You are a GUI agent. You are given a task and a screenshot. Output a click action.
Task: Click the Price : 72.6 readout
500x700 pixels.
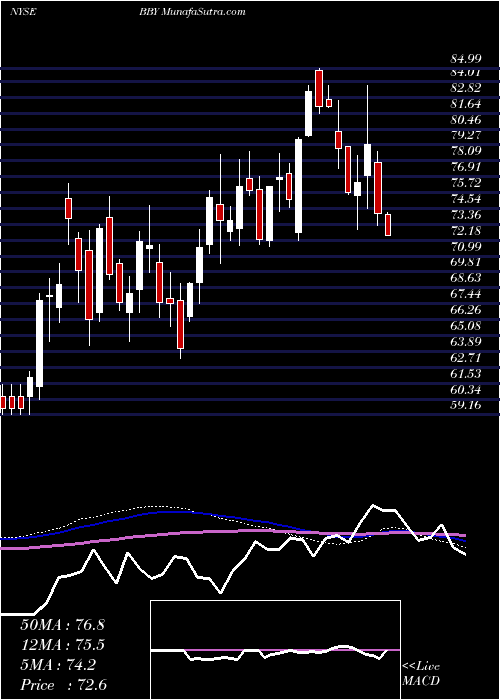[x=63, y=685]
